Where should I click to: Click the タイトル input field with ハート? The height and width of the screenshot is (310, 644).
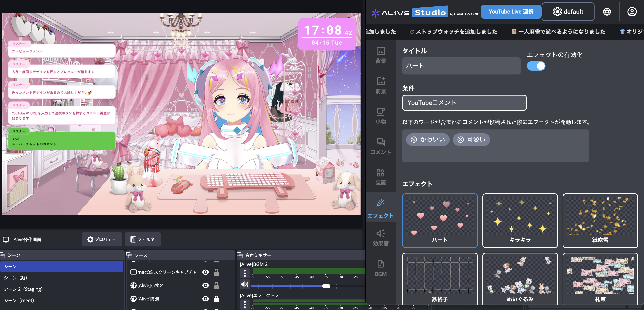point(461,66)
